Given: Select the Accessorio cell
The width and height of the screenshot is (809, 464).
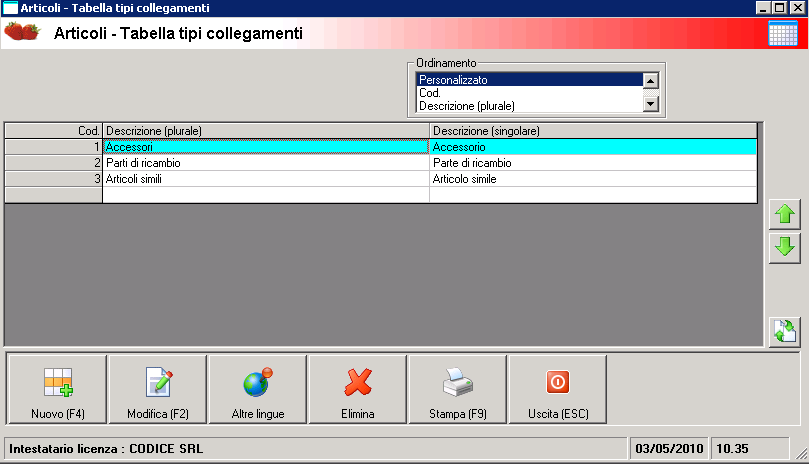Looking at the screenshot, I should point(593,147).
